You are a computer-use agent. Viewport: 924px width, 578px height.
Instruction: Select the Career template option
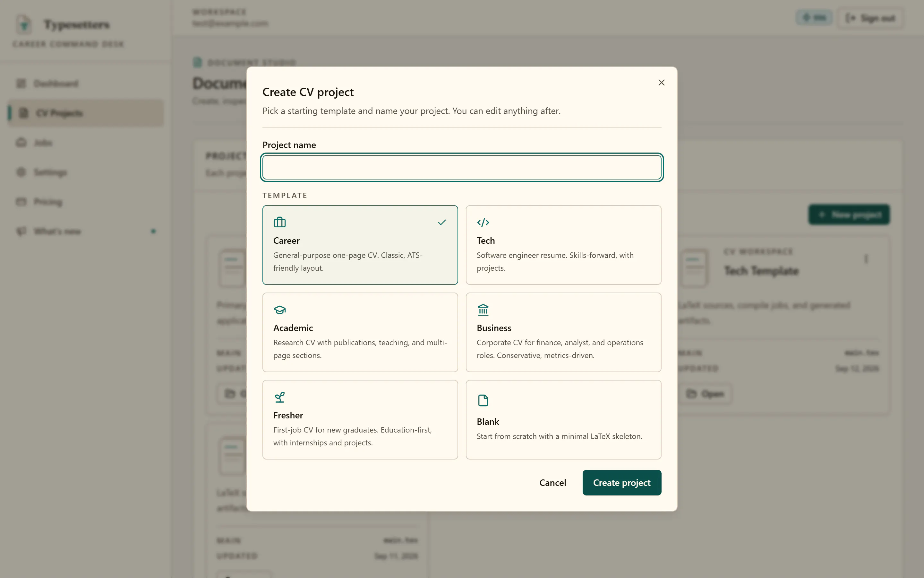tap(360, 245)
